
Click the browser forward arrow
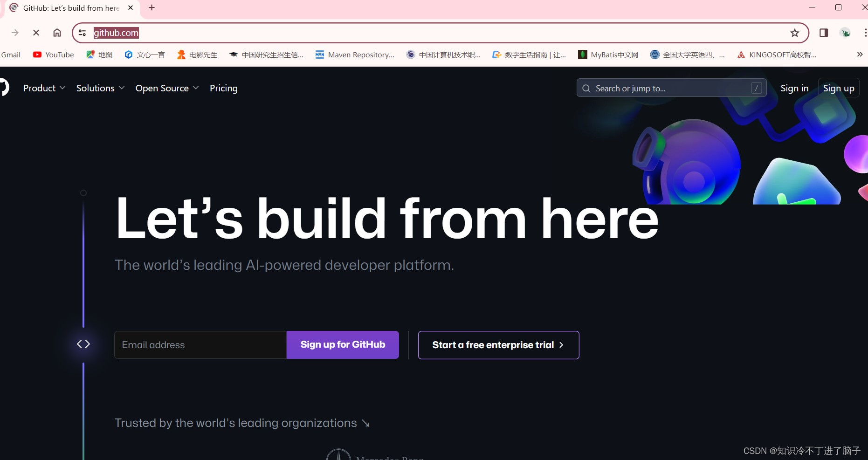[15, 33]
